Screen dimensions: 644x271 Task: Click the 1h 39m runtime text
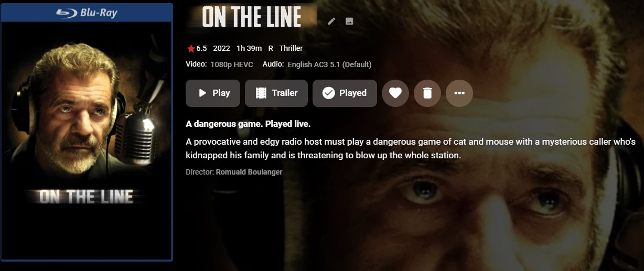(x=249, y=48)
